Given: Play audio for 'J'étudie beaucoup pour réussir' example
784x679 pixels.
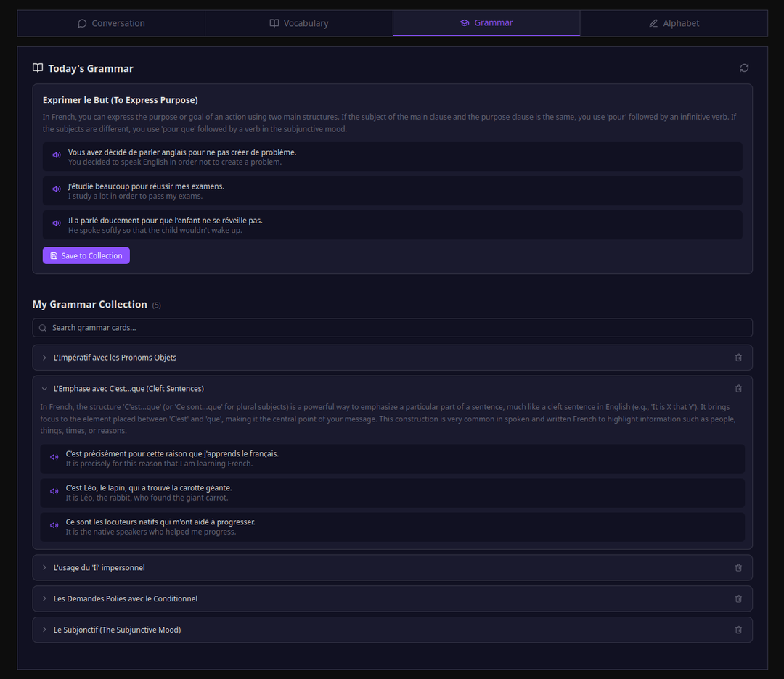Looking at the screenshot, I should [57, 189].
